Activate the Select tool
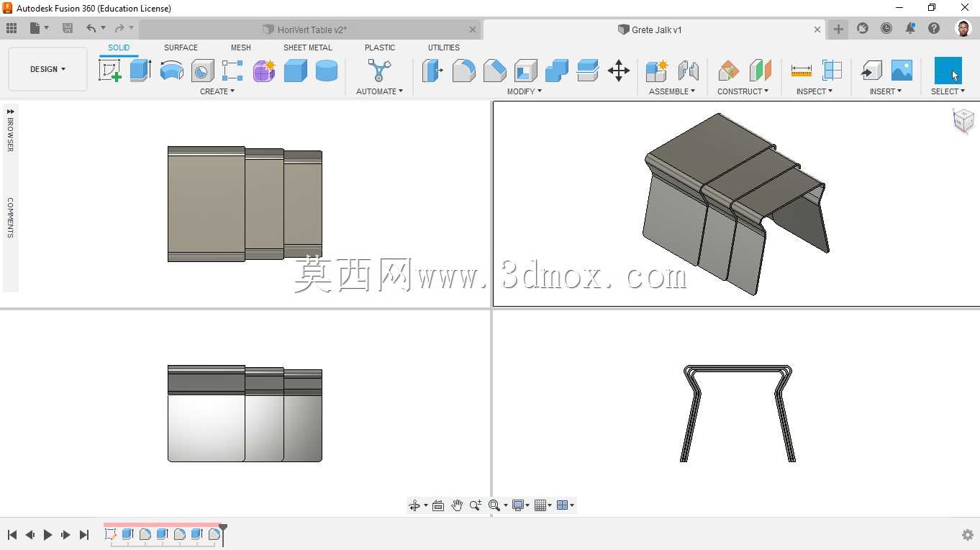 pyautogui.click(x=948, y=71)
